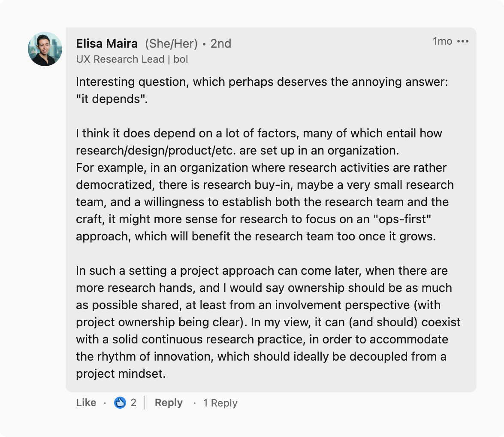Reply to Elisa Maira's comment
The height and width of the screenshot is (437, 504).
[x=169, y=403]
